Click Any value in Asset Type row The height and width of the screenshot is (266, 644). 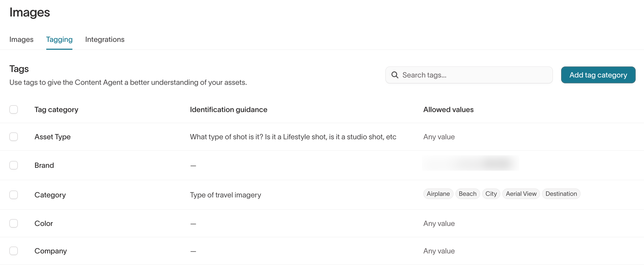[x=439, y=137]
